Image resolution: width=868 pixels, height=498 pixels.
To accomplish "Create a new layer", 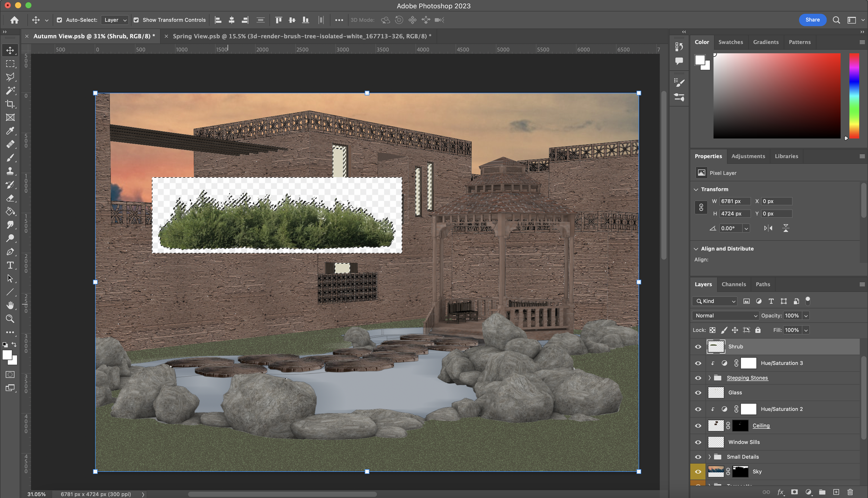I will (836, 492).
